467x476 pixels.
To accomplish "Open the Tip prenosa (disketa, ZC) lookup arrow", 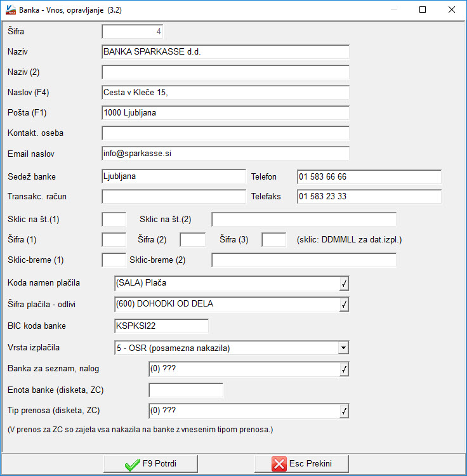I will 344,411.
